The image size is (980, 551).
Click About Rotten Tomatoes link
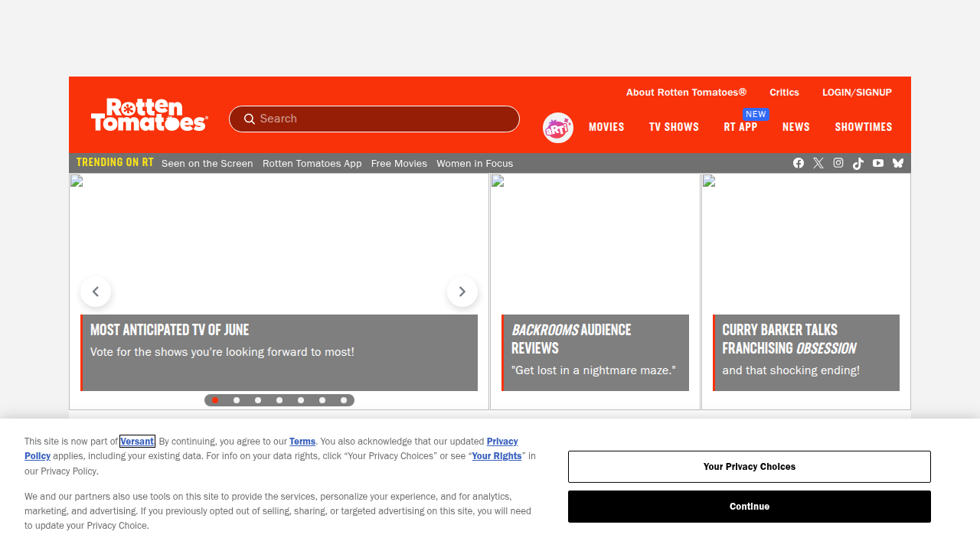click(686, 92)
